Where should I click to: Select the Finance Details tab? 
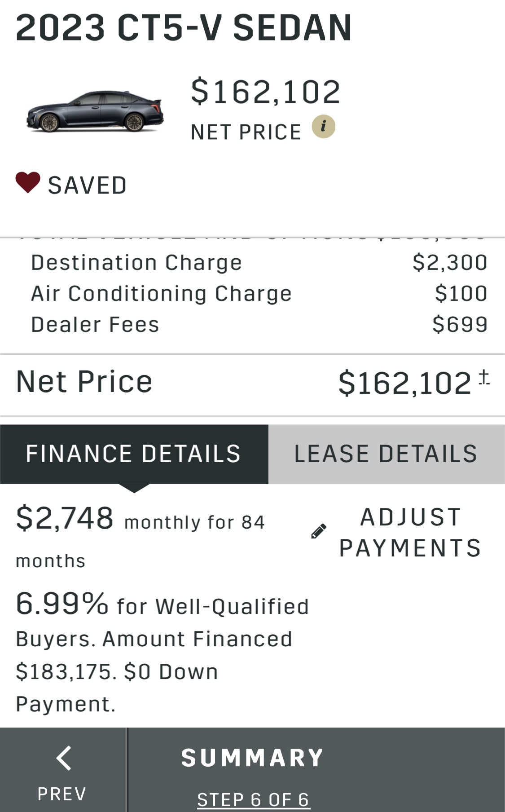tap(134, 454)
